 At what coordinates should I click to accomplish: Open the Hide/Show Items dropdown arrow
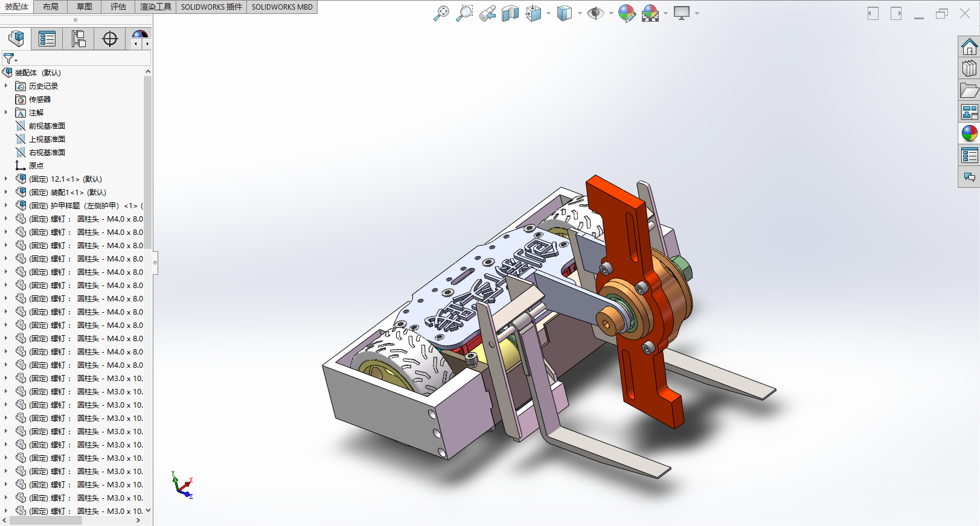[x=611, y=13]
